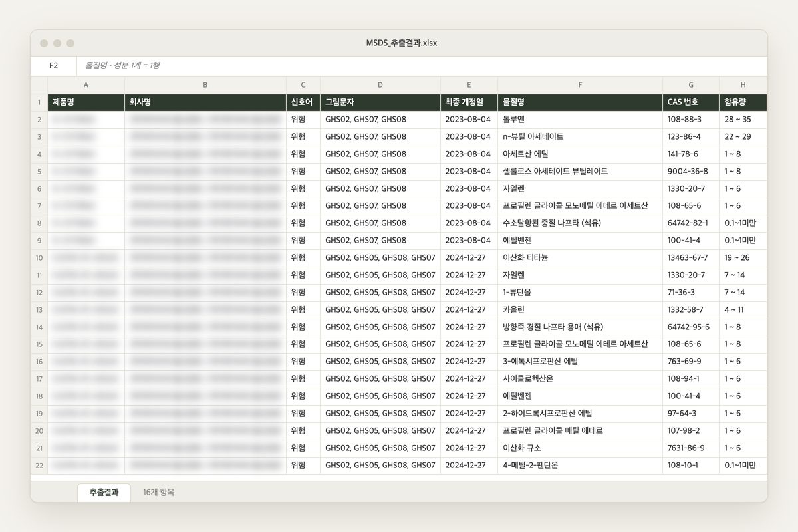The image size is (798, 532).
Task: Click the 28 ~ 35 content value
Action: [743, 120]
